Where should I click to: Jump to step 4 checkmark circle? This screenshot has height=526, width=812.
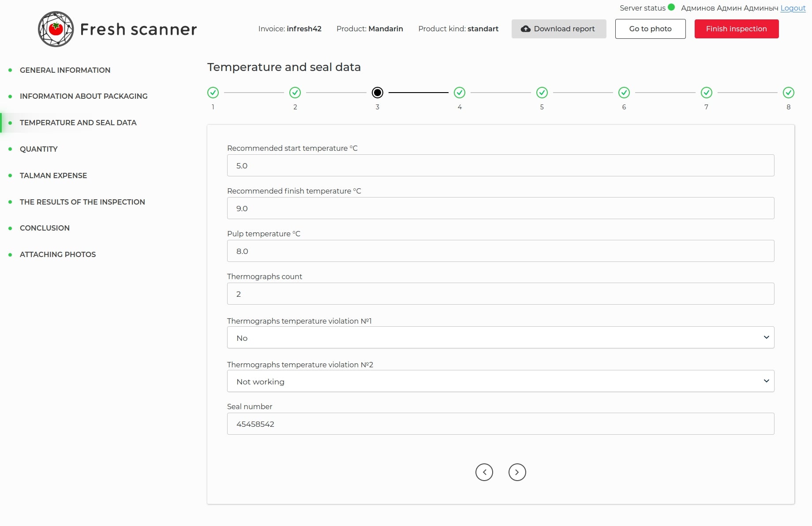460,93
